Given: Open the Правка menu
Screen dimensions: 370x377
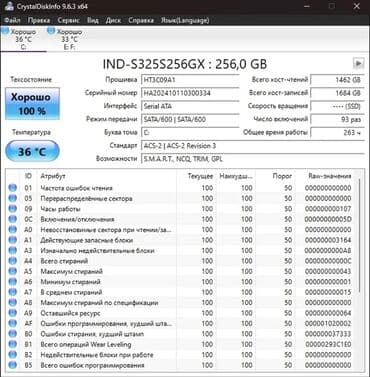Looking at the screenshot, I should point(39,20).
